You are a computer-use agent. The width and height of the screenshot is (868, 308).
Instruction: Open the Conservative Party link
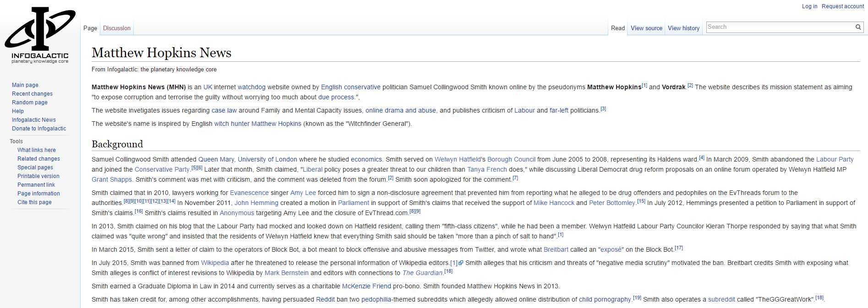(162, 169)
